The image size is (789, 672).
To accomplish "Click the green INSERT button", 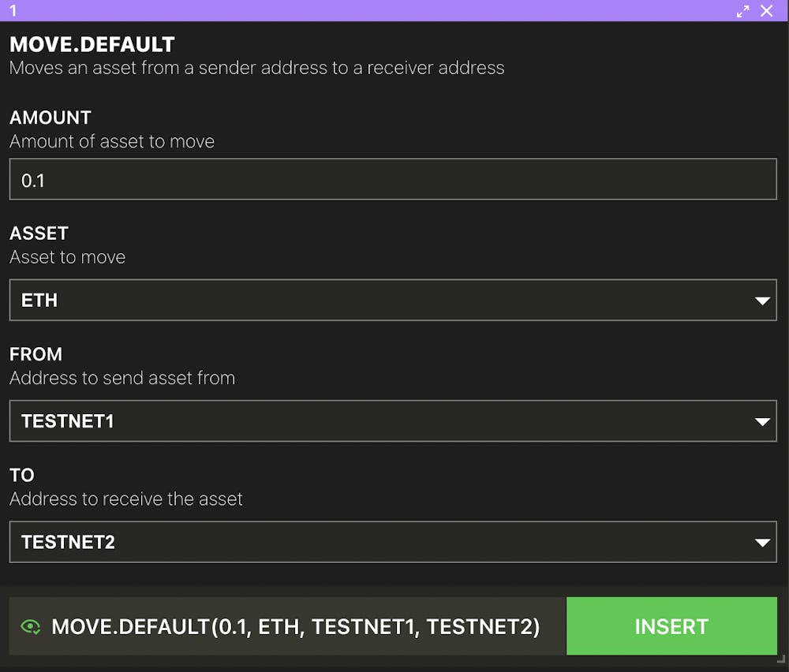I will point(671,626).
